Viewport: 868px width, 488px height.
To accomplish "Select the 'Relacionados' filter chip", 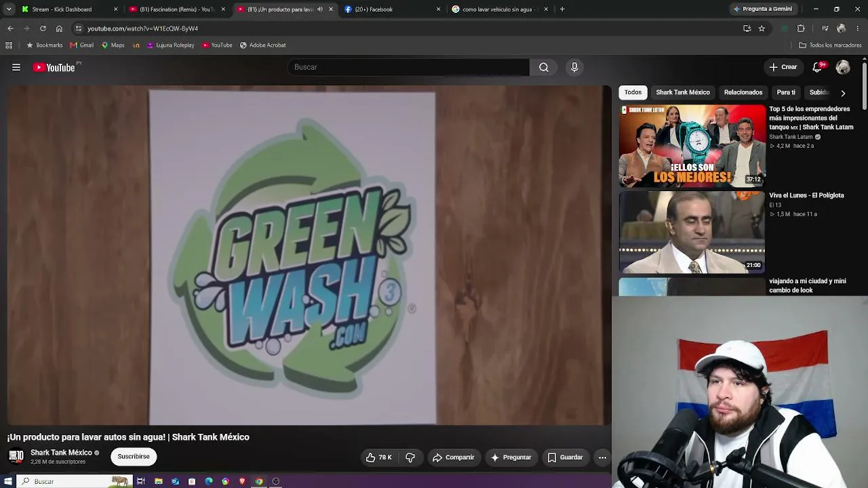I will (743, 92).
